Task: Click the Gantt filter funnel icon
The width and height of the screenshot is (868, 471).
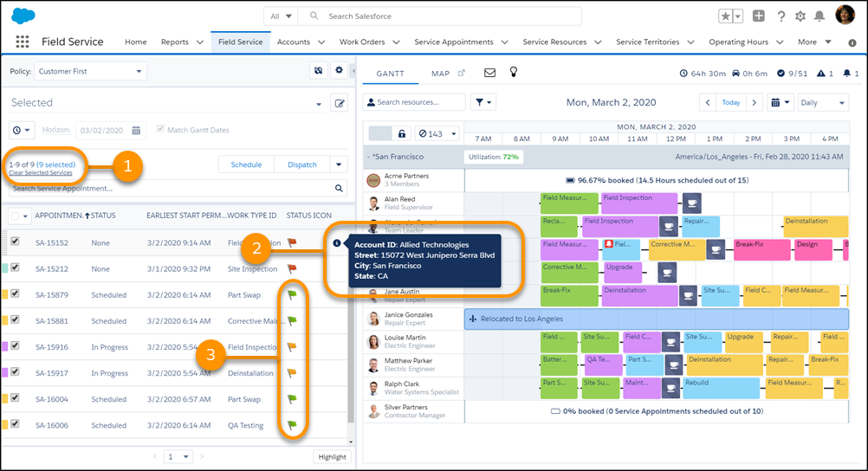Action: pyautogui.click(x=483, y=102)
